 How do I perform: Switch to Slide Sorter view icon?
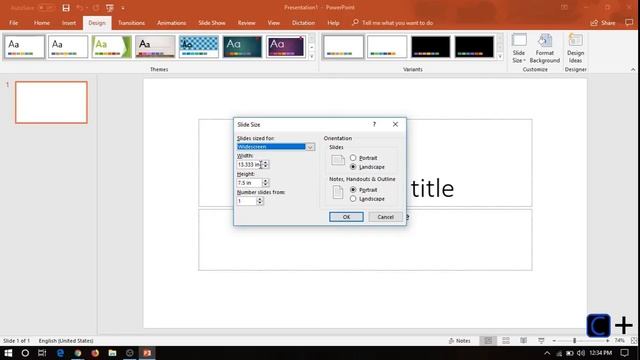[x=506, y=340]
